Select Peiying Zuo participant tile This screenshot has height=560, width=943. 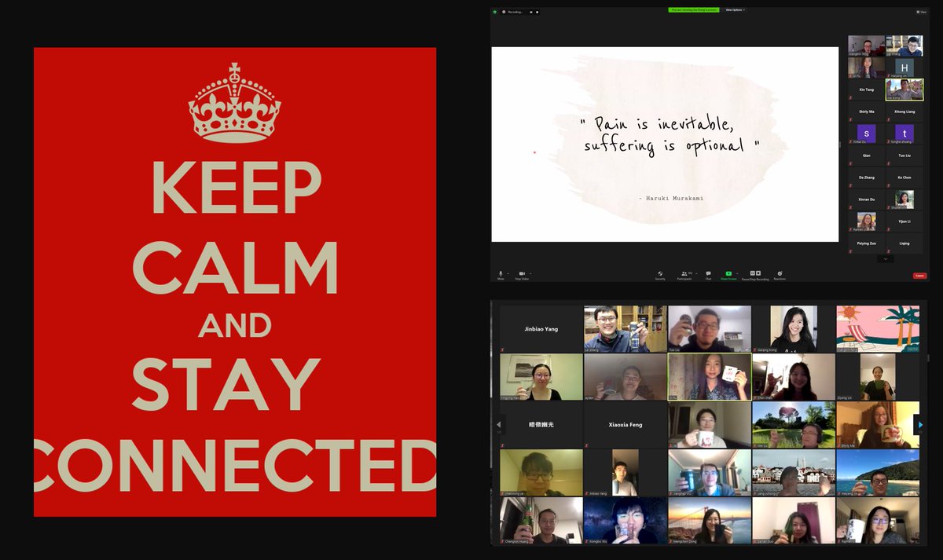coord(866,243)
